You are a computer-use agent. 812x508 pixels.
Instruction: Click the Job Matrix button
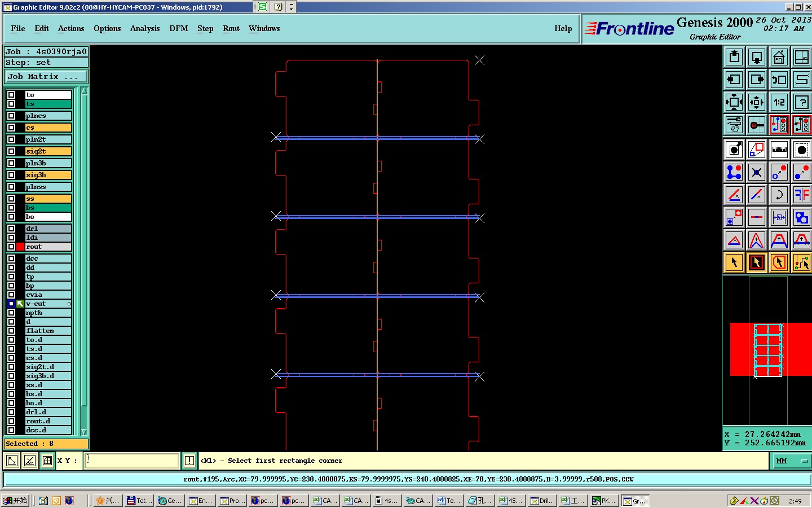(x=46, y=76)
